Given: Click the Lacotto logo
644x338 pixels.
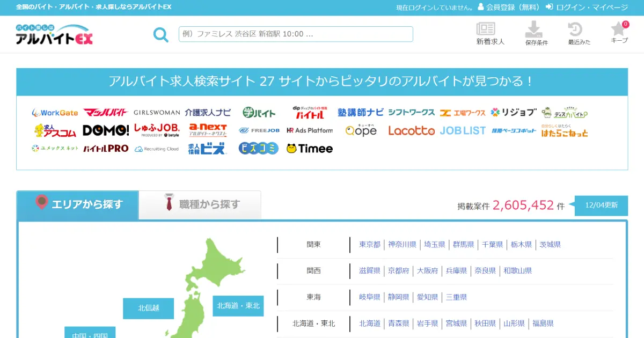Looking at the screenshot, I should 412,130.
